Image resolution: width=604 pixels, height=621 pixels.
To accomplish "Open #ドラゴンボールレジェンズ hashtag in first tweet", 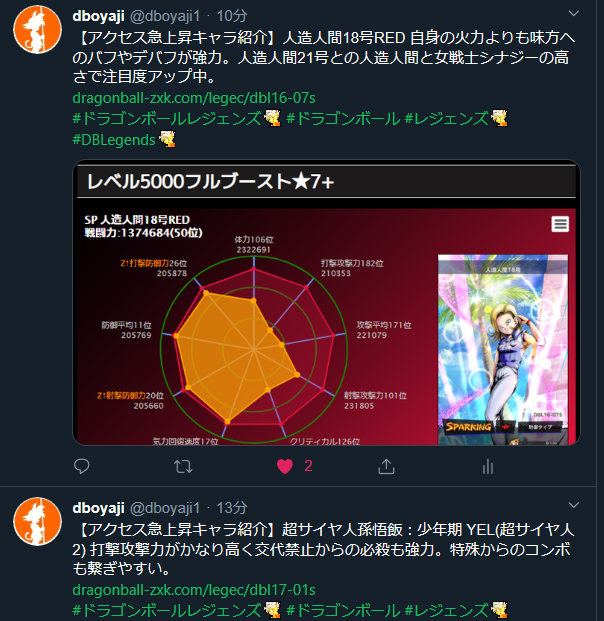I will pyautogui.click(x=167, y=119).
